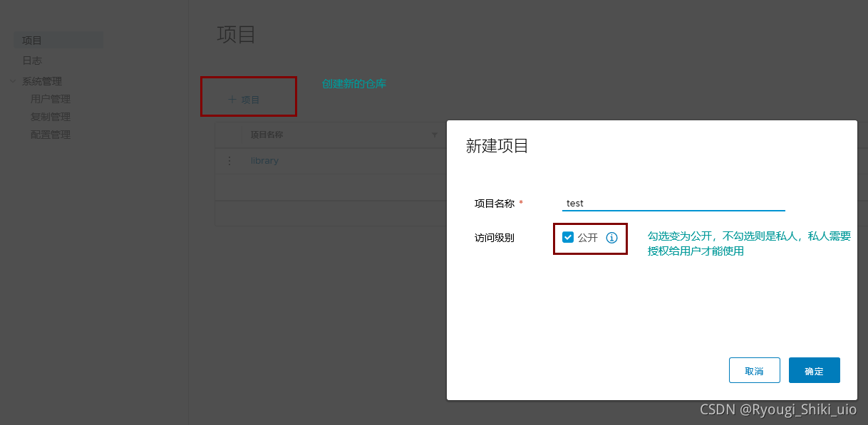This screenshot has width=868, height=425.
Task: Open the library row's three-dot action menu
Action: click(x=228, y=160)
